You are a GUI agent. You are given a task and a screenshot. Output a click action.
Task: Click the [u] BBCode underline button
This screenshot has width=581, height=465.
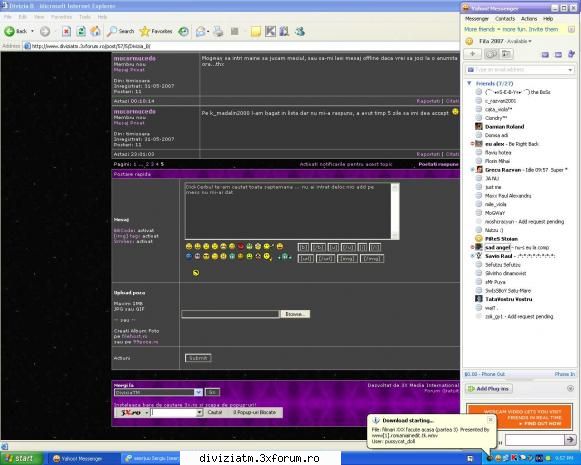[x=333, y=247]
